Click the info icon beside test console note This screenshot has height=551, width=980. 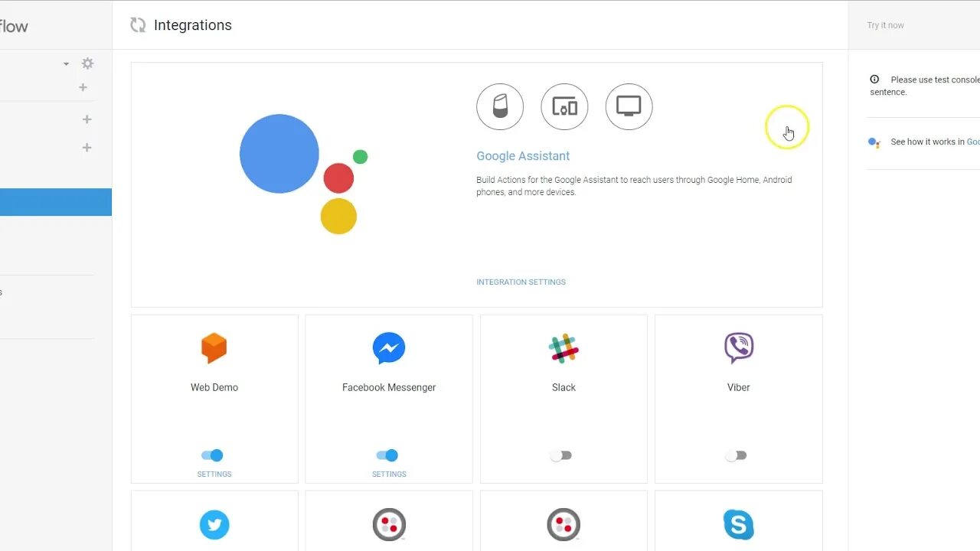click(x=874, y=80)
